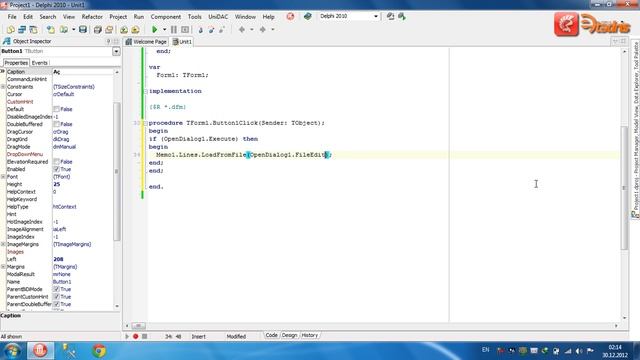Switch to the Unit1 editor tab
Image resolution: width=640 pixels, height=360 pixels.
click(x=182, y=42)
